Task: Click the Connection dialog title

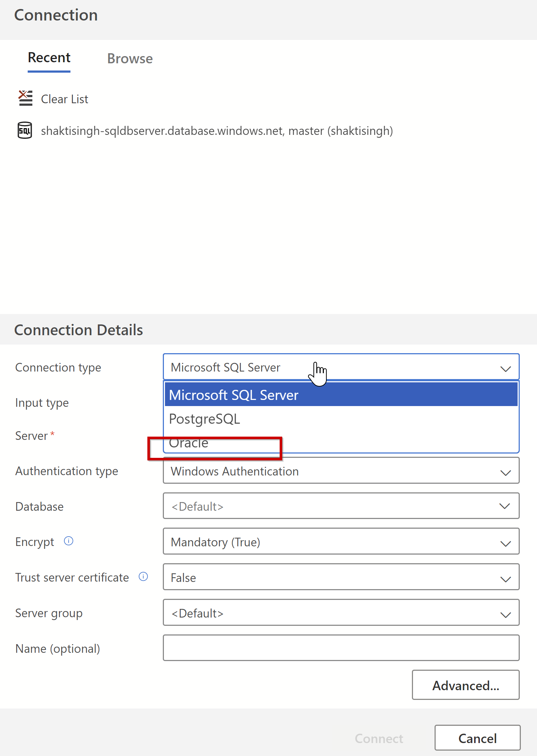Action: [x=56, y=15]
